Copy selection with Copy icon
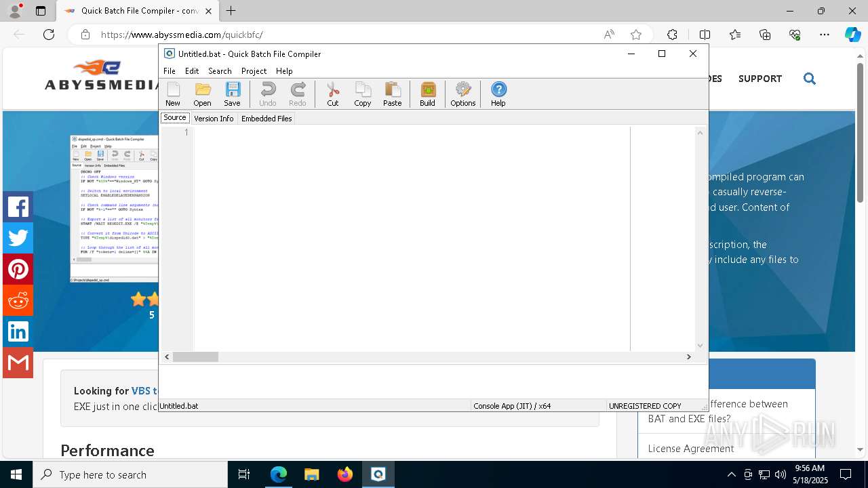This screenshot has width=868, height=488. pos(363,94)
